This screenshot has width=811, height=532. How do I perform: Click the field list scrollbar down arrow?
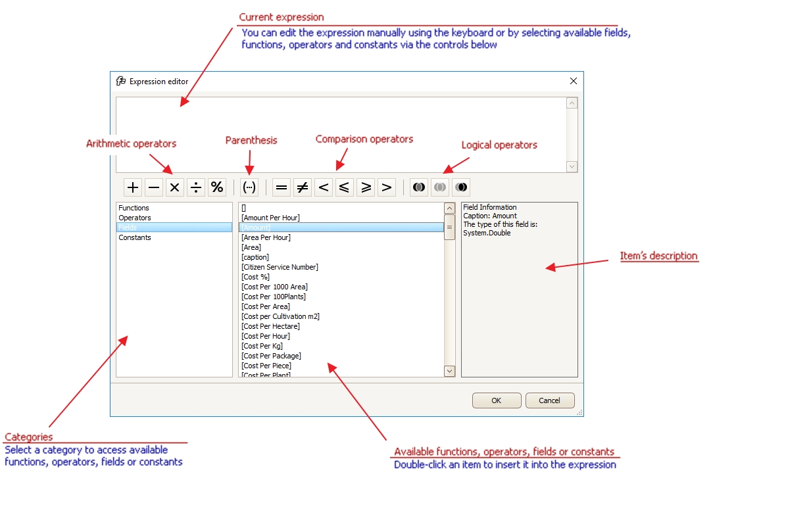450,371
